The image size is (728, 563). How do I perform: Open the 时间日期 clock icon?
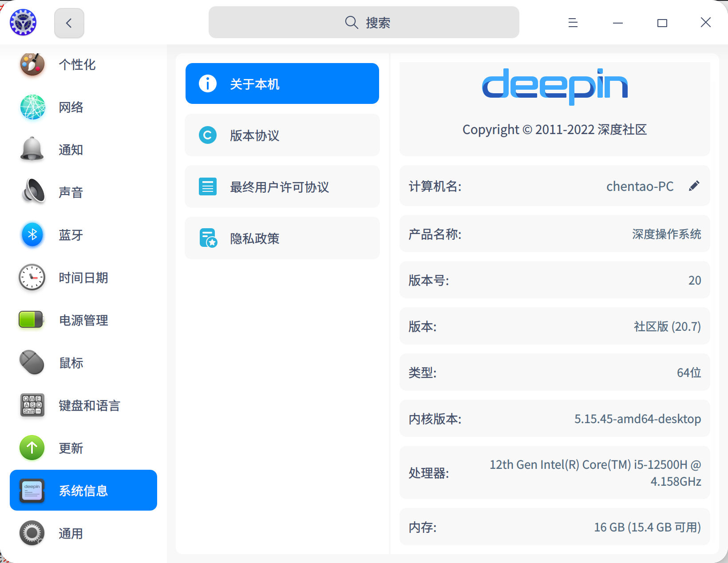coord(32,278)
